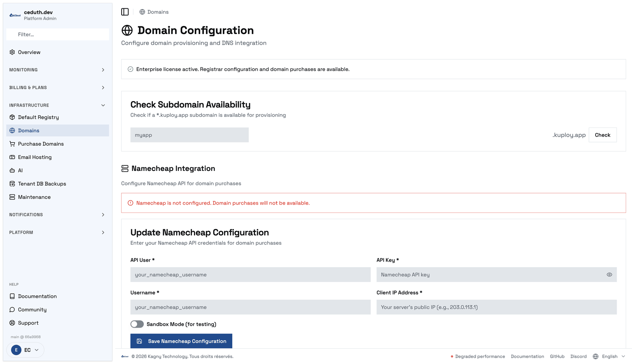Click the Community chat bubble icon
The image size is (632, 364).
(x=12, y=310)
